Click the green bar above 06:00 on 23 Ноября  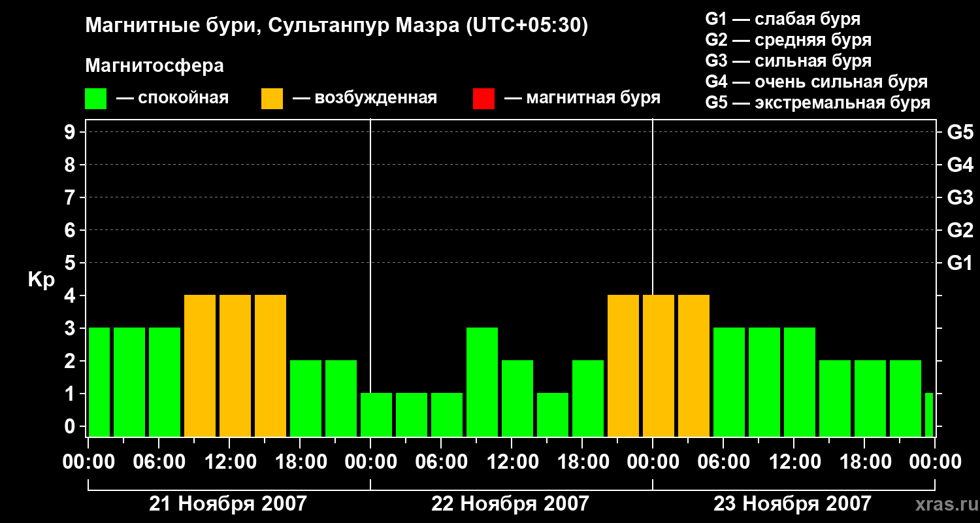click(729, 382)
